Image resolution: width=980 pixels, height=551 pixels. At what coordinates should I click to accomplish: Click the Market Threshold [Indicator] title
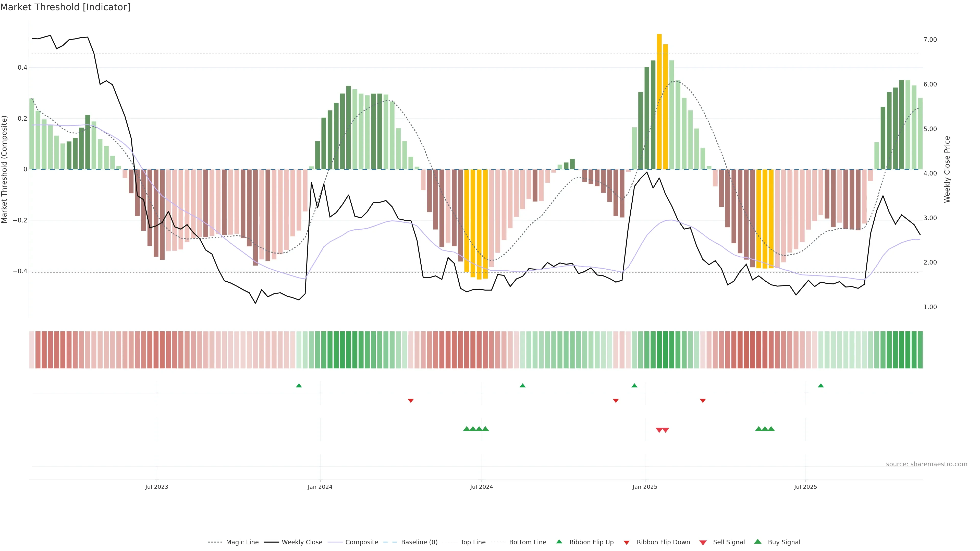tap(65, 7)
